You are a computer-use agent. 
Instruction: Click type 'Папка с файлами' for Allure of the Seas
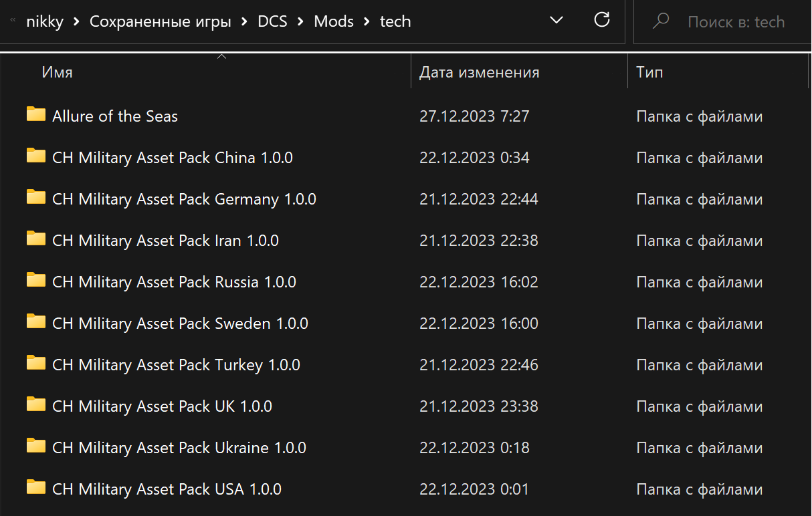pyautogui.click(x=700, y=116)
